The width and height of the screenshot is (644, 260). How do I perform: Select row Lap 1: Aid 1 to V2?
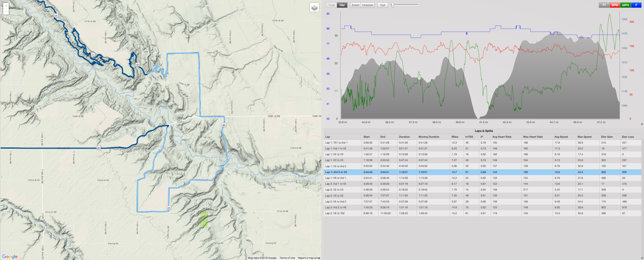(482, 149)
